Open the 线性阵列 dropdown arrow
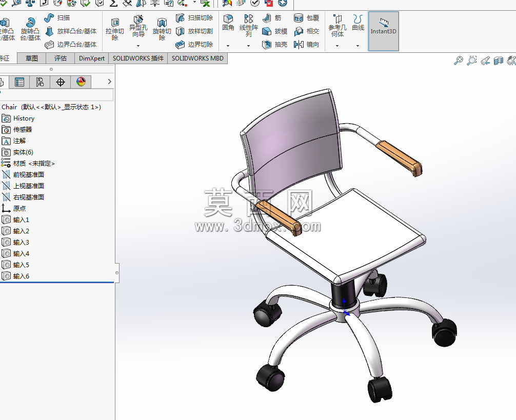Image resolution: width=516 pixels, height=420 pixels. [x=248, y=46]
